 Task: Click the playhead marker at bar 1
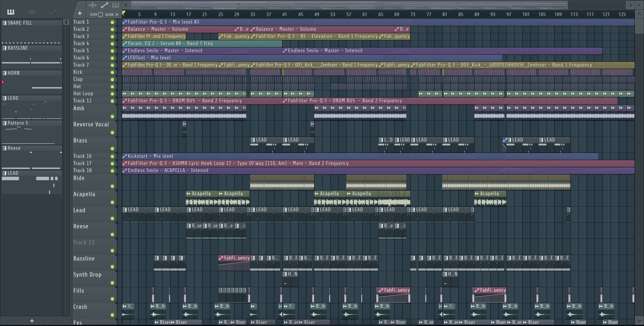(x=124, y=13)
